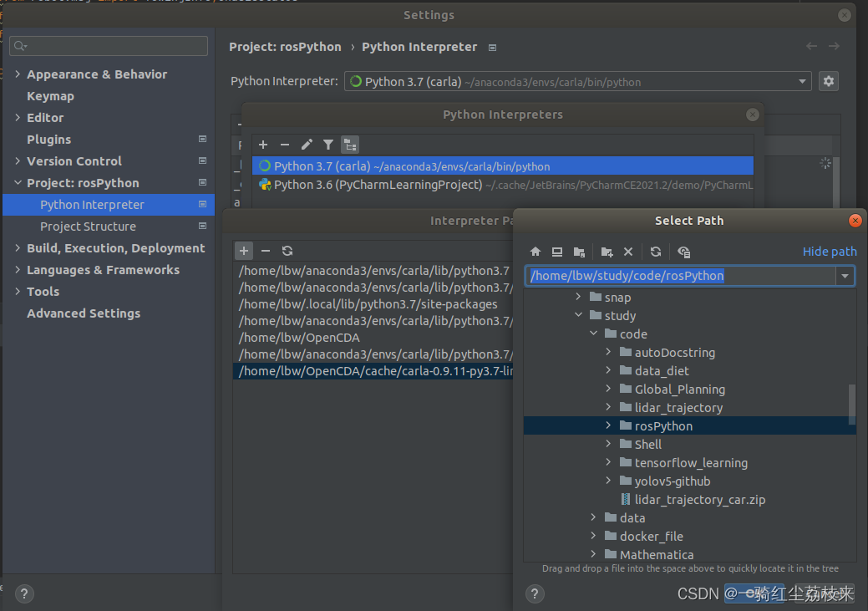Reload interpreter paths list
The width and height of the screenshot is (868, 611).
(x=287, y=251)
